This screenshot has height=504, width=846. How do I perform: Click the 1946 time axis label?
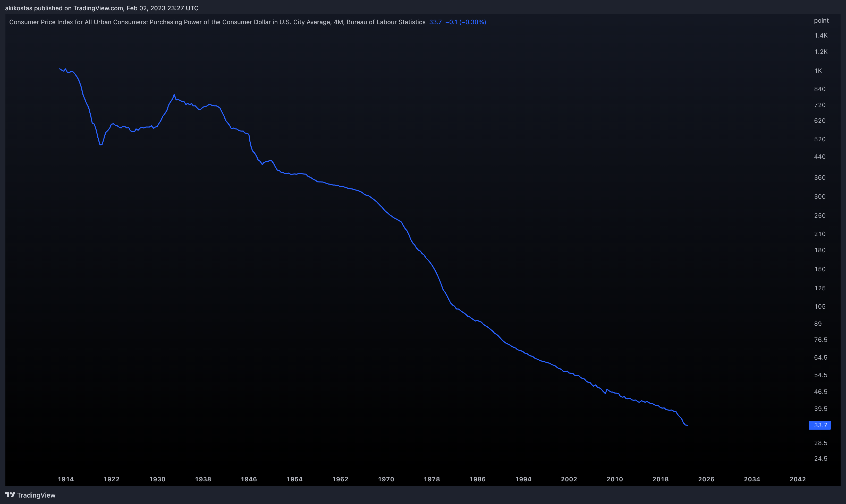coord(249,479)
